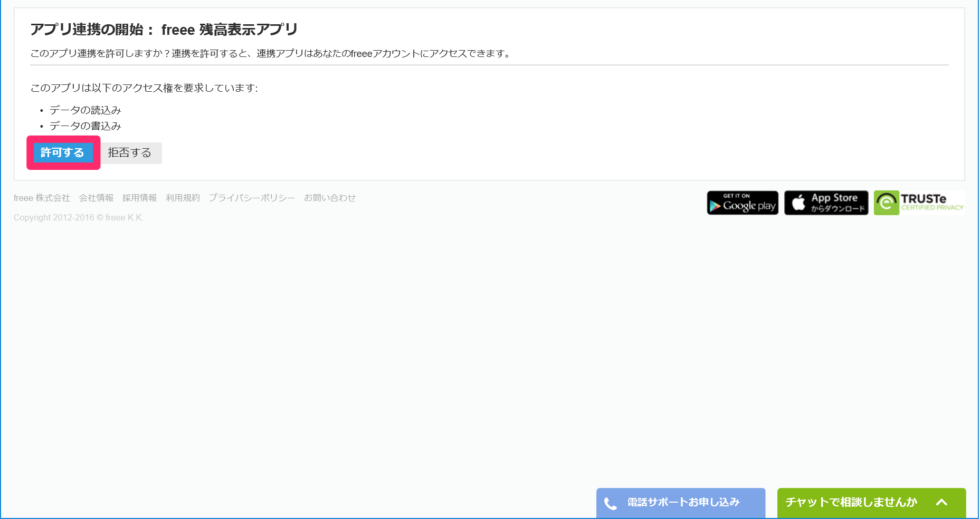Click the 拒否する deny button

click(x=130, y=153)
